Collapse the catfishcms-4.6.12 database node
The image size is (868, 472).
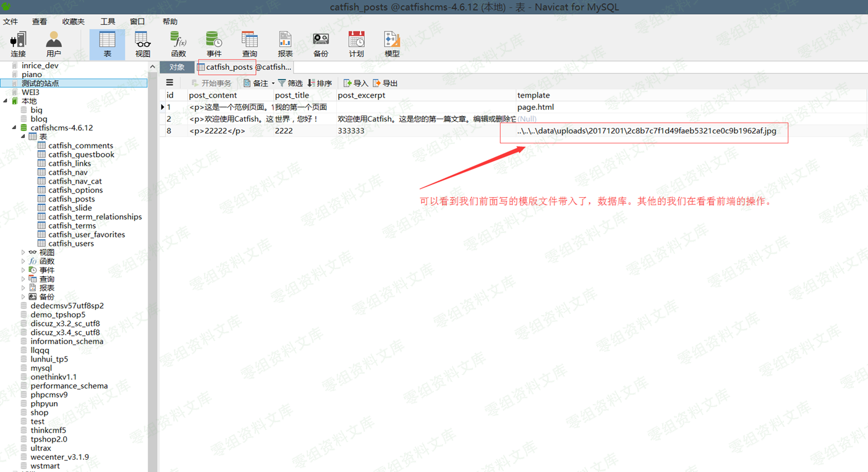pos(14,128)
